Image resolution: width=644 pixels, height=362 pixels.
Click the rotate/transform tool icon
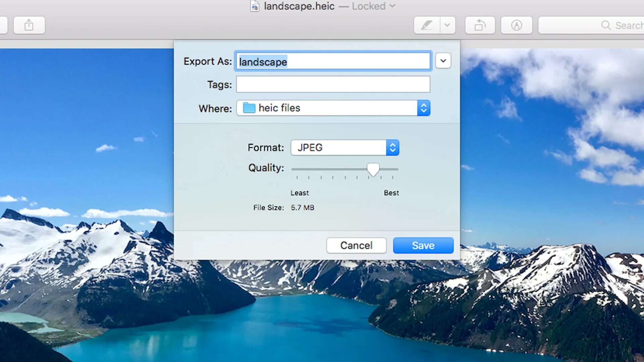coord(480,25)
